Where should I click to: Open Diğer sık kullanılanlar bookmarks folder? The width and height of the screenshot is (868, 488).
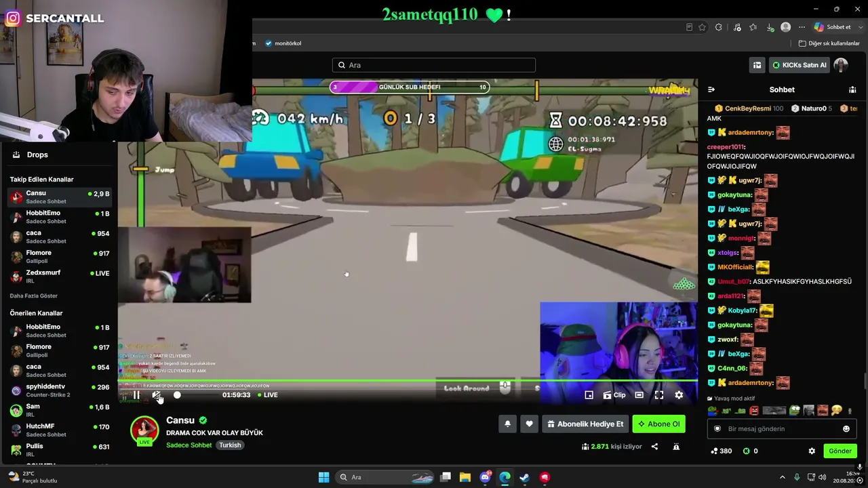(829, 43)
